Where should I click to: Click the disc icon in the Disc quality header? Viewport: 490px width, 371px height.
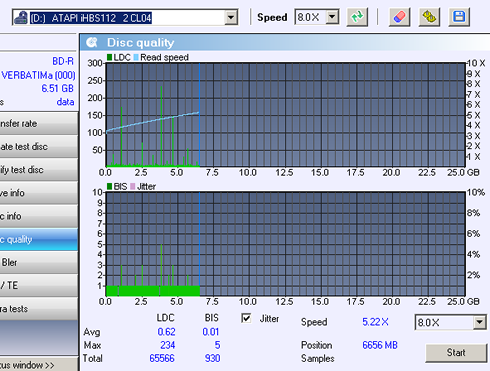click(92, 42)
